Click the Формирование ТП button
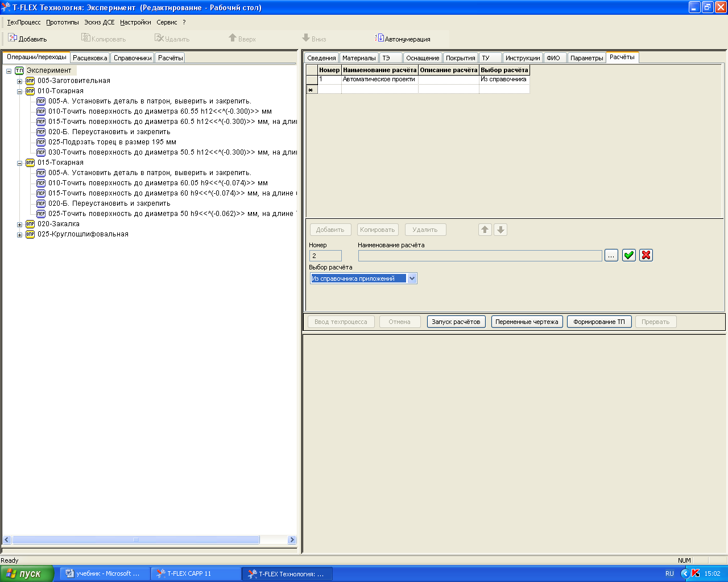 [599, 322]
